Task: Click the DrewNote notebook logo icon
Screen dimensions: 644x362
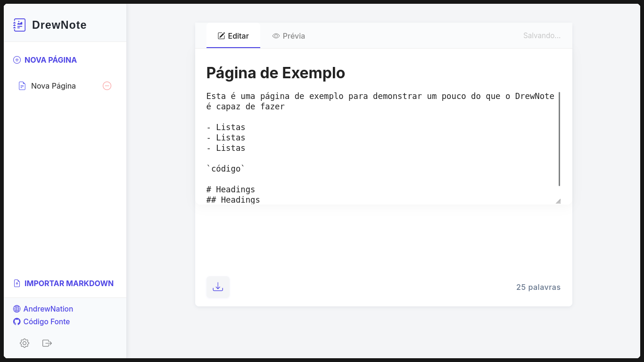Action: click(19, 25)
